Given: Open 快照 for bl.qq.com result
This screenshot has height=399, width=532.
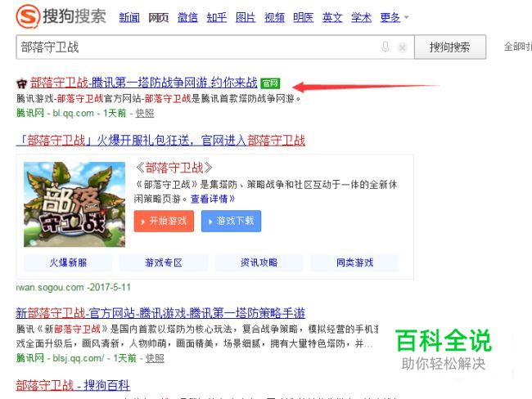Looking at the screenshot, I should (x=145, y=113).
